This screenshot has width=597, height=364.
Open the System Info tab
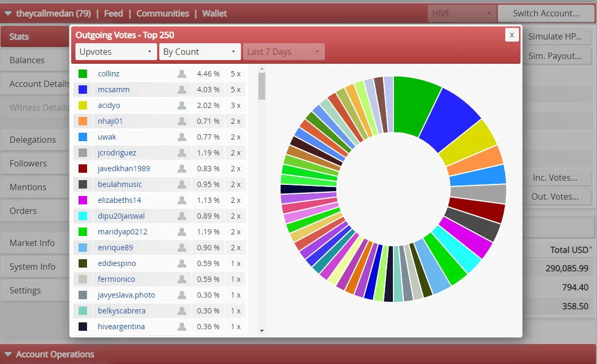tap(35, 267)
